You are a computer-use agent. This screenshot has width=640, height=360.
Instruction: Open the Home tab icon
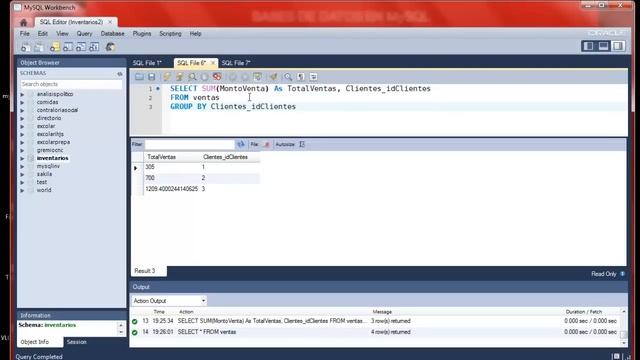[x=24, y=22]
